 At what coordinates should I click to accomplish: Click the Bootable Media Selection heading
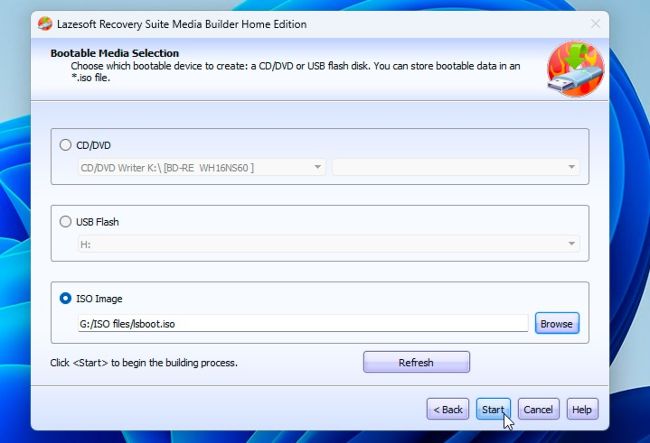115,53
